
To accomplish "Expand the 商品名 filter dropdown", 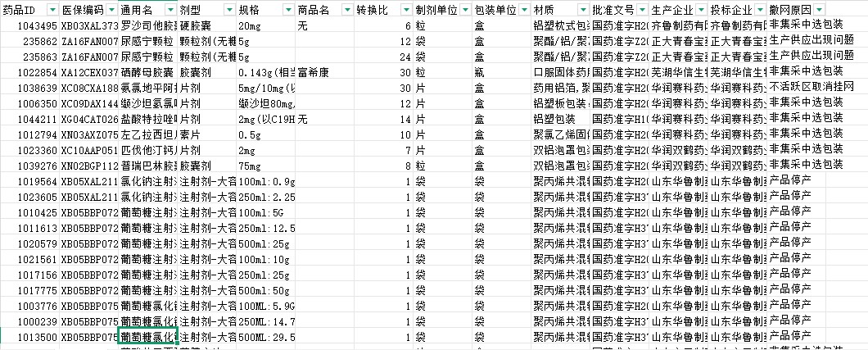I will click(x=347, y=10).
